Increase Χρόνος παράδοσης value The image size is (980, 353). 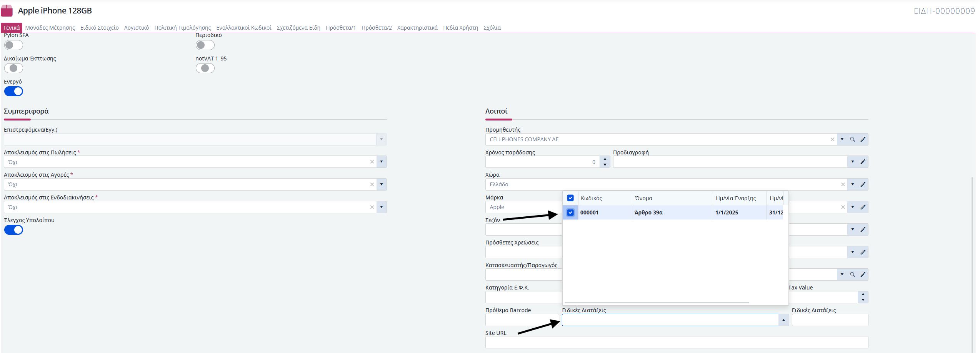605,159
